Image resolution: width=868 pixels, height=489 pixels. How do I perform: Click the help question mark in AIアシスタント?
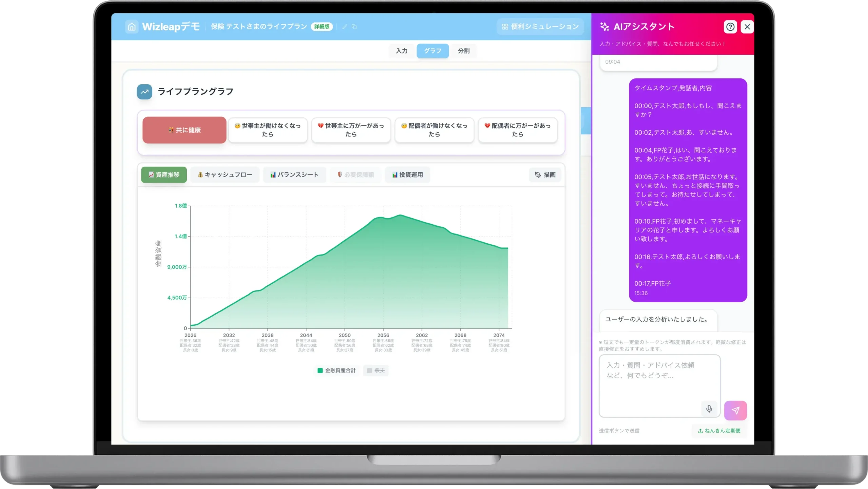[x=730, y=26]
